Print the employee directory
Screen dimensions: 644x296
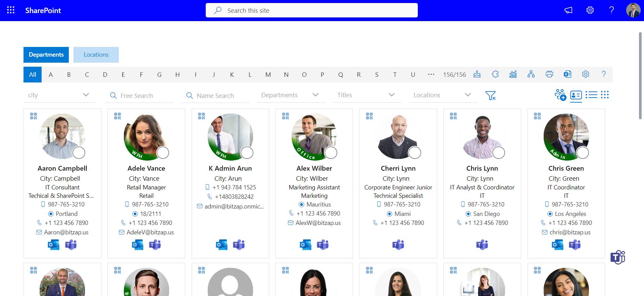pyautogui.click(x=549, y=74)
